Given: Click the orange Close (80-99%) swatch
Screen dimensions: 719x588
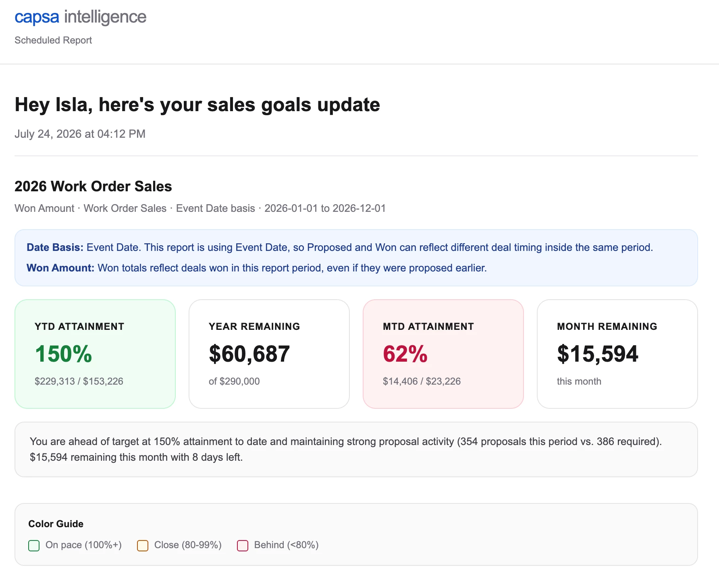Looking at the screenshot, I should (143, 546).
